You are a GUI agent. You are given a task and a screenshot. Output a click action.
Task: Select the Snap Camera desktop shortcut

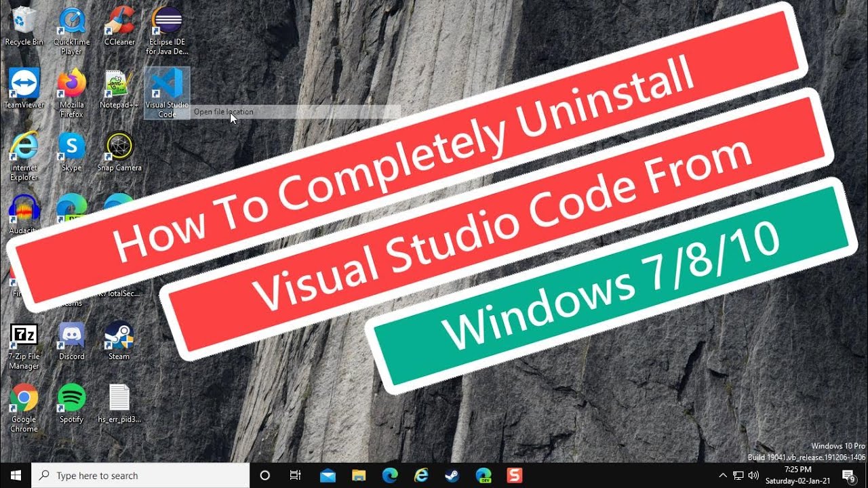pos(119,152)
